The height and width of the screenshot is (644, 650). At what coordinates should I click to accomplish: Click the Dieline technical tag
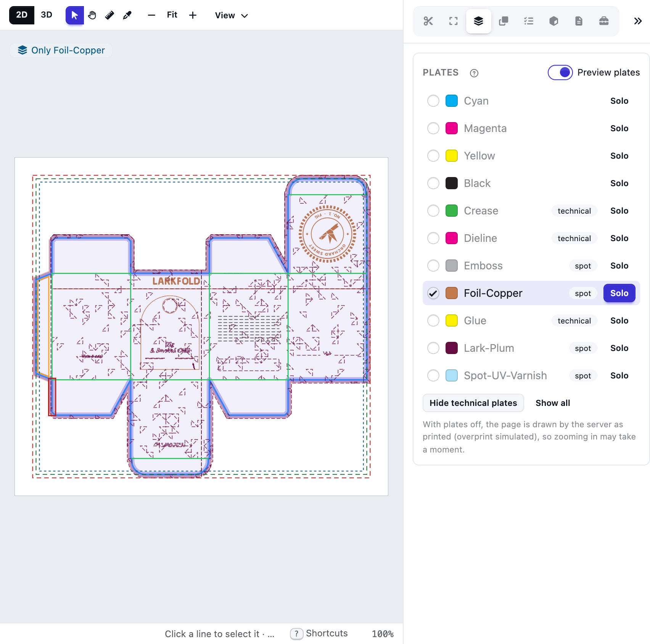(574, 238)
